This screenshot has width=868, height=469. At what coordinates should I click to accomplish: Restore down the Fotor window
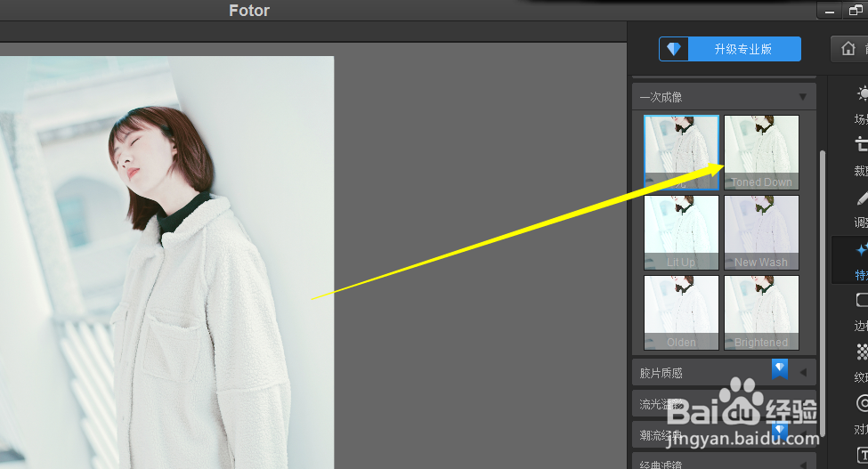point(856,11)
